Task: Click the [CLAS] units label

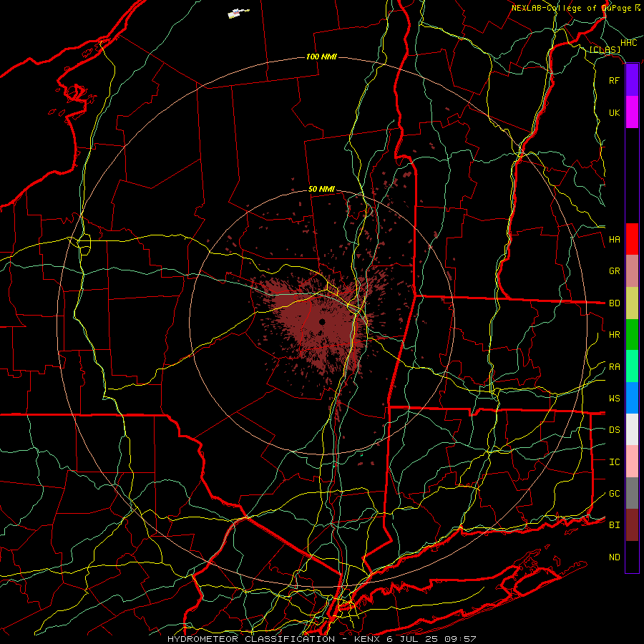Action: 605,49
